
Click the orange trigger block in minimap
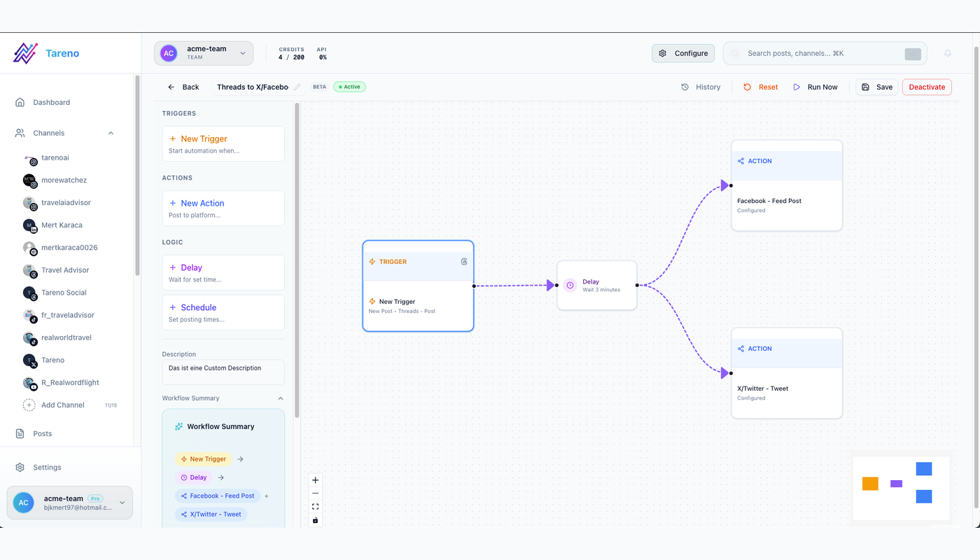(870, 484)
